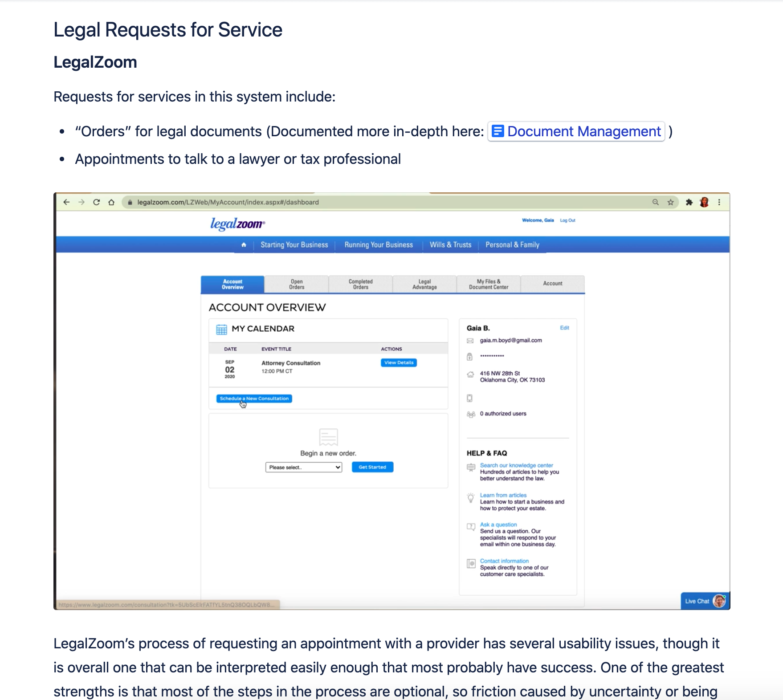Select the Account Overview tab

click(x=232, y=284)
